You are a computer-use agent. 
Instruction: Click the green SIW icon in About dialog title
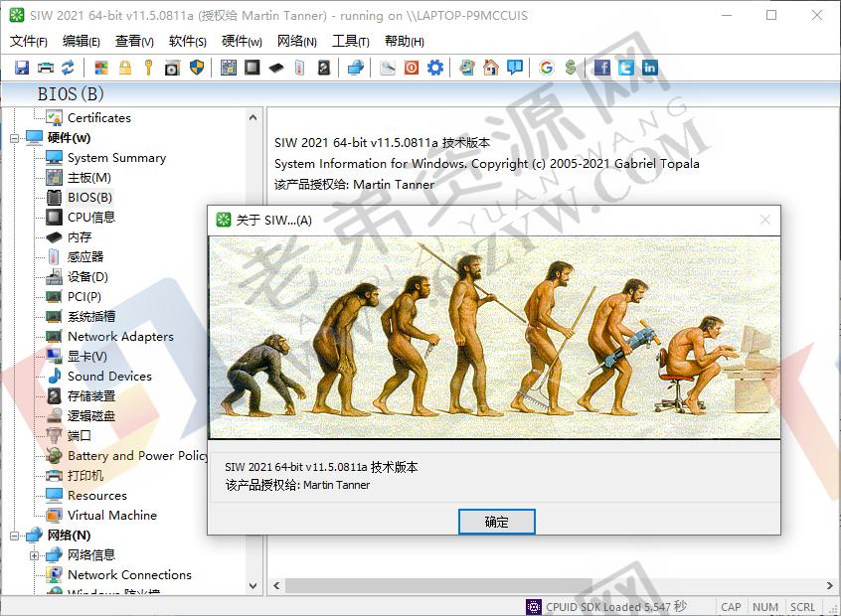tap(224, 220)
